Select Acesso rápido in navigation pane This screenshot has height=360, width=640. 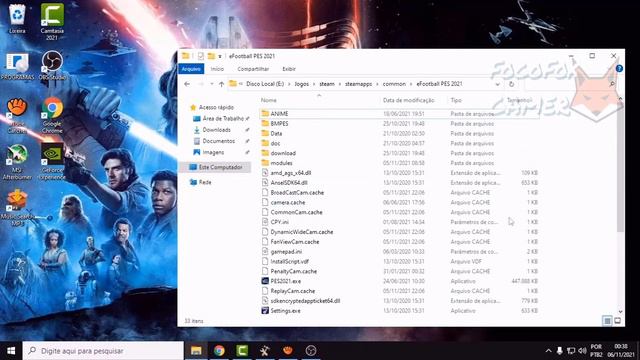216,107
